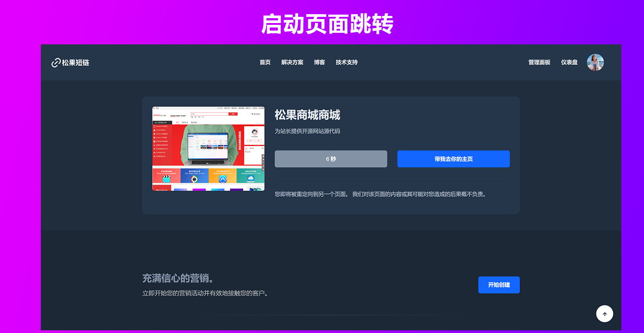This screenshot has height=333, width=644.
Task: Open the 博客 page link
Action: [319, 63]
